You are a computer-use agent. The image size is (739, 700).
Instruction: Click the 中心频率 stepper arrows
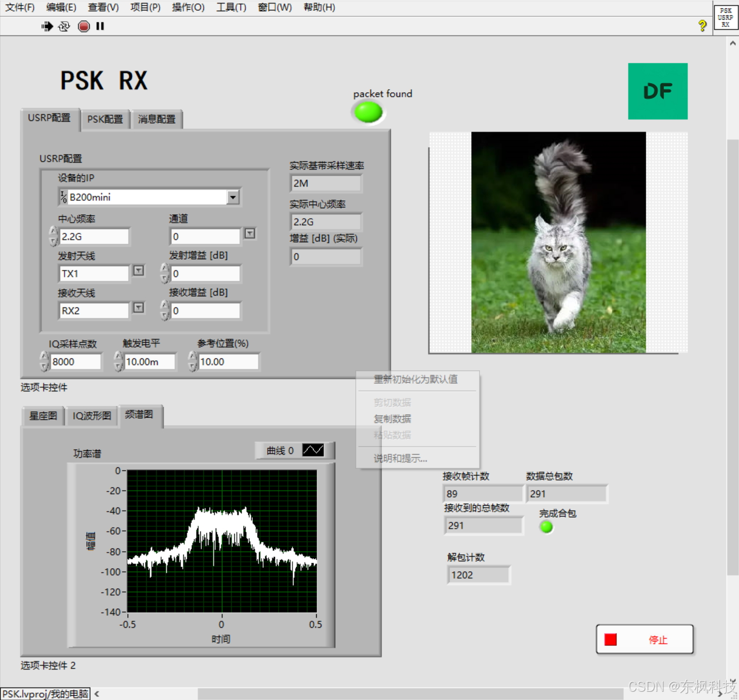pyautogui.click(x=54, y=236)
